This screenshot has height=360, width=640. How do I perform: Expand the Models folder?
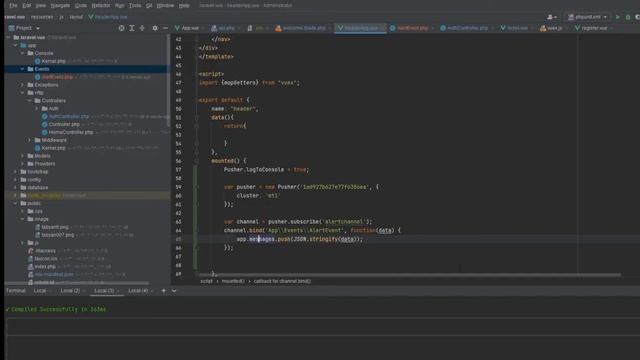(22, 156)
